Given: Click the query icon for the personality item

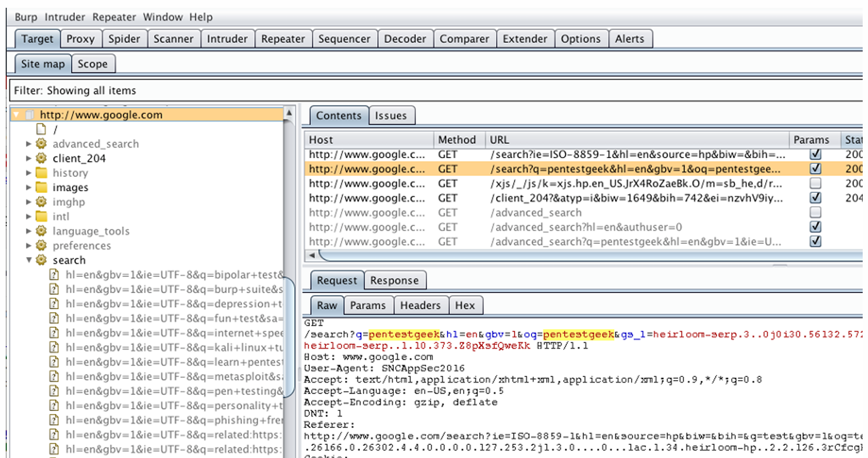Looking at the screenshot, I should pyautogui.click(x=54, y=406).
